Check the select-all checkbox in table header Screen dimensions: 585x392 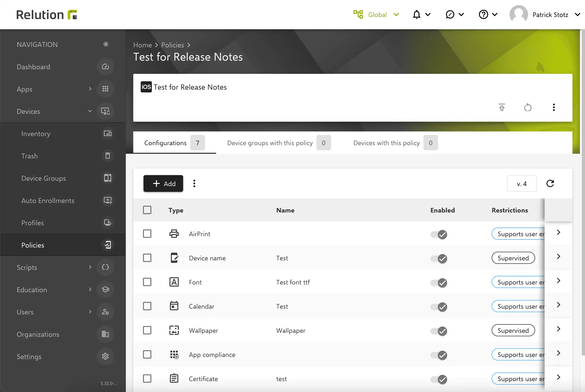tap(147, 210)
